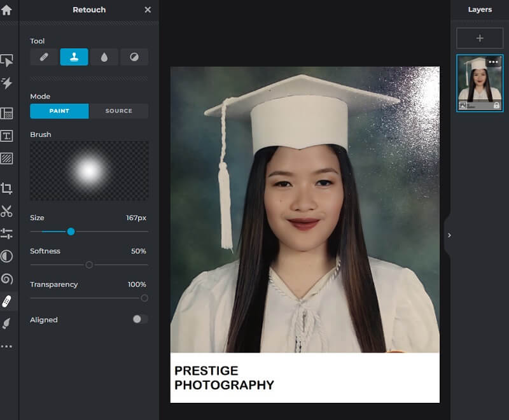Open the layer's three-dot options menu

(x=493, y=62)
